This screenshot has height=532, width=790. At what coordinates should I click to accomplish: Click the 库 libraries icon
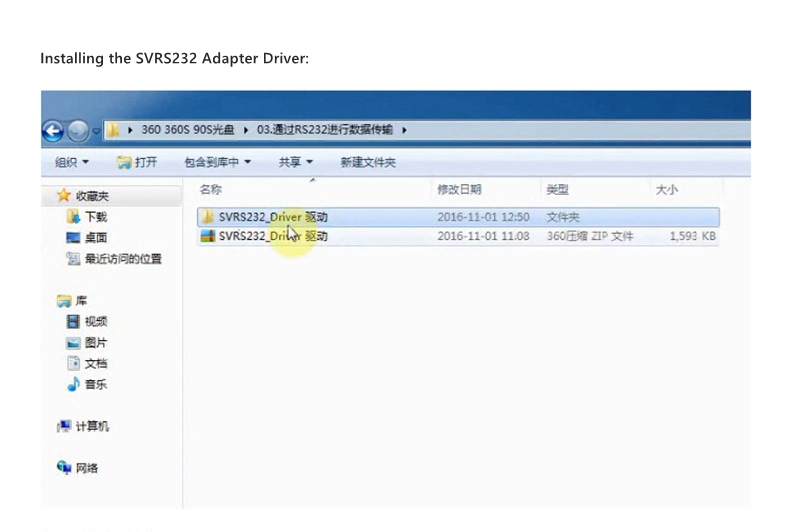[64, 301]
